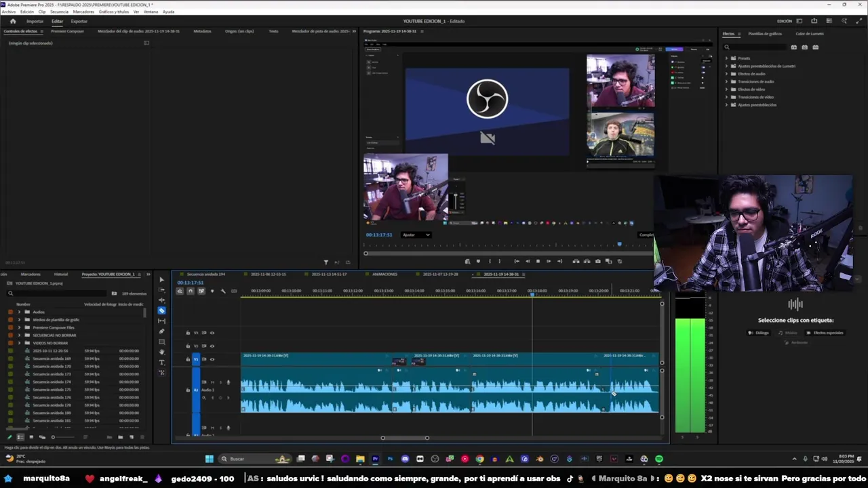
Task: Open the Secuencia menu
Action: point(59,12)
